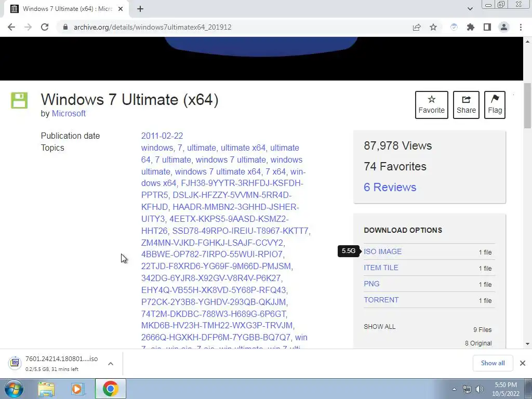Open the Extensions puzzle icon
The height and width of the screenshot is (399, 532).
coord(471,27)
